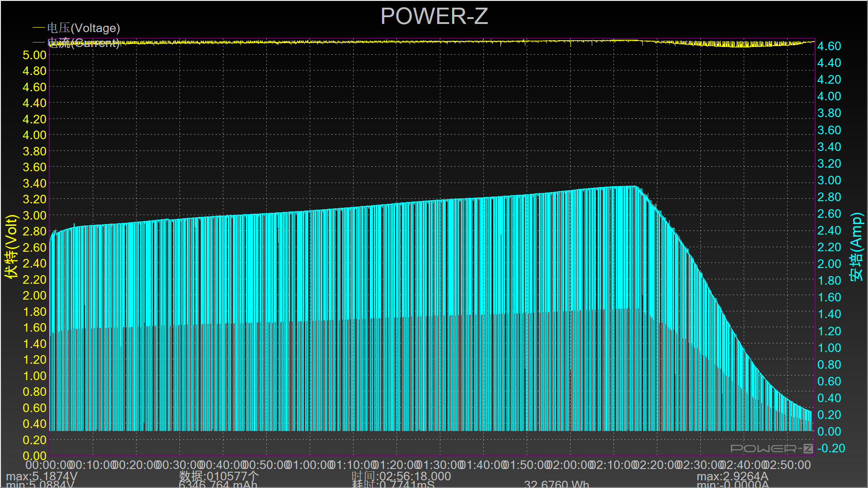Click the 耗时:0.7741mS readout
Image resolution: width=868 pixels, height=488 pixels.
pyautogui.click(x=393, y=484)
